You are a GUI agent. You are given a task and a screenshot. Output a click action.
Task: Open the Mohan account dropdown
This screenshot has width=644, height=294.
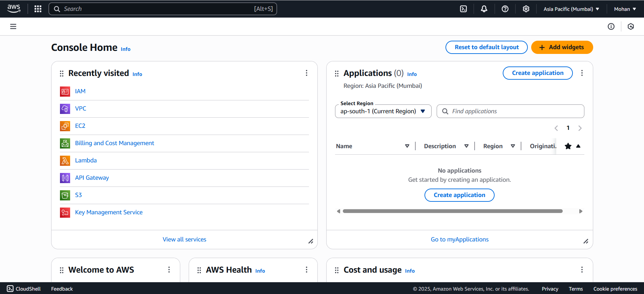pyautogui.click(x=625, y=9)
